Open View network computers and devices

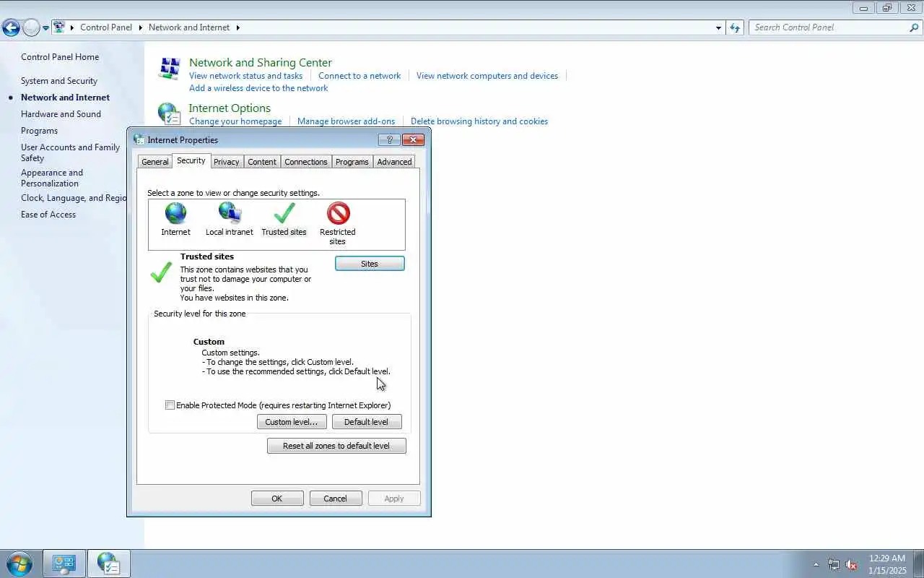point(487,76)
